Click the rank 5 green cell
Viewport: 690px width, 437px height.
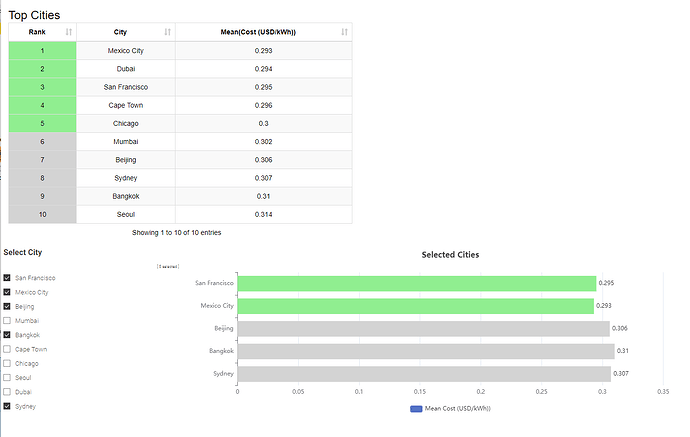pos(42,124)
